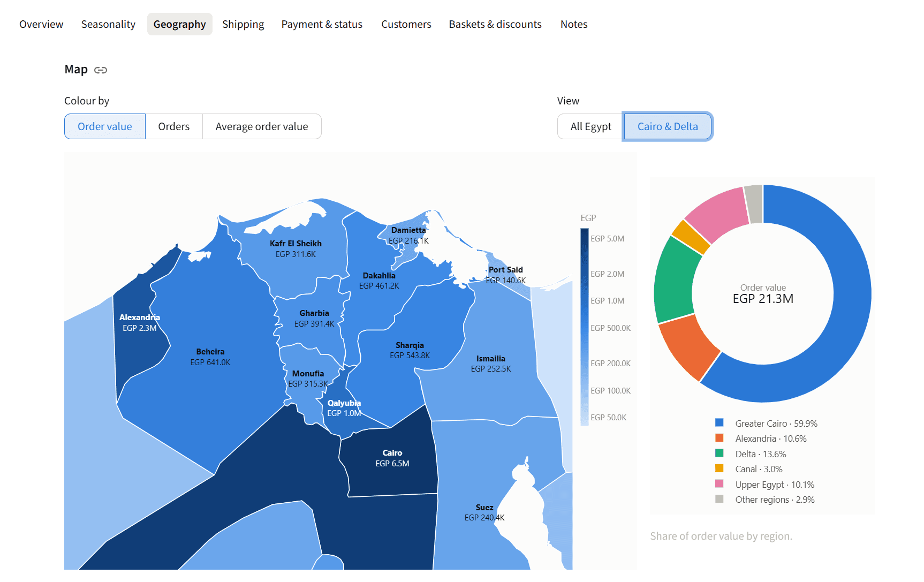Click the Canal yellow legend swatch

click(x=719, y=468)
